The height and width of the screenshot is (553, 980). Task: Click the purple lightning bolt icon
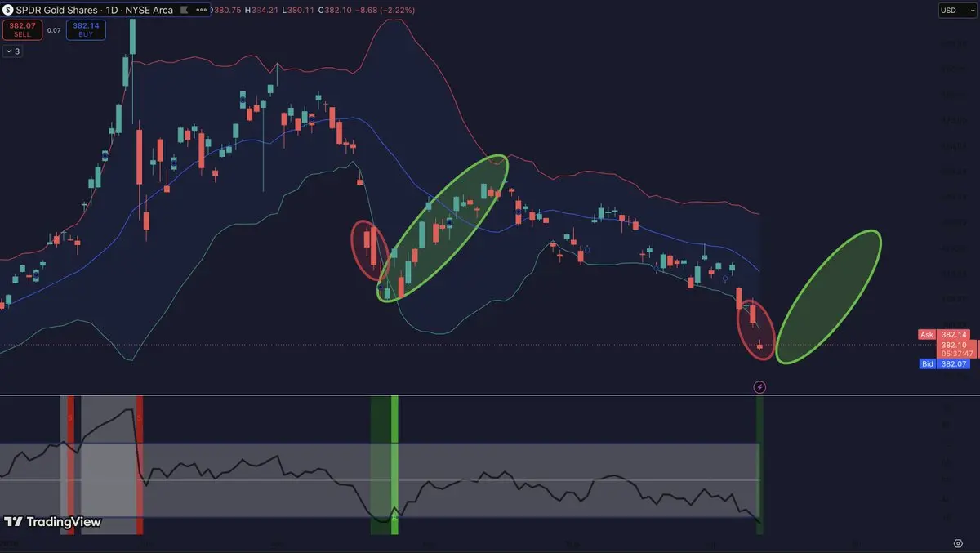[x=759, y=386]
